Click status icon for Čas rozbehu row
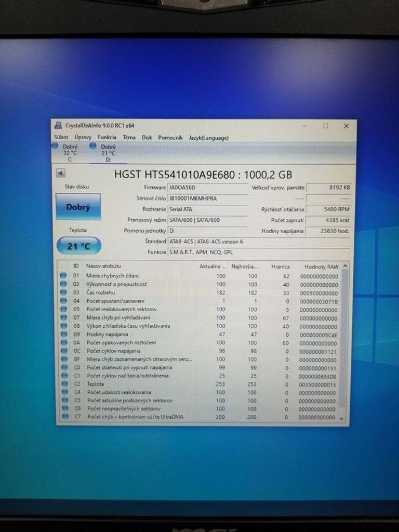The image size is (399, 532). pyautogui.click(x=63, y=292)
